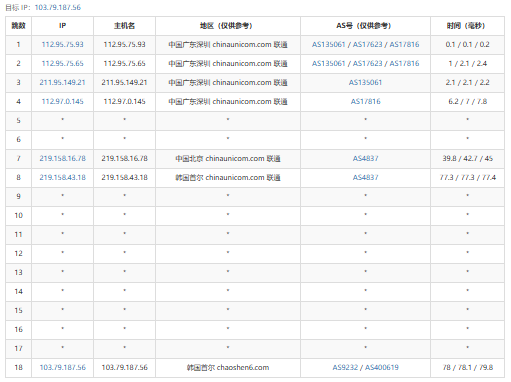
Task: Open AS17816 link in hop 2 row
Action: [x=404, y=63]
